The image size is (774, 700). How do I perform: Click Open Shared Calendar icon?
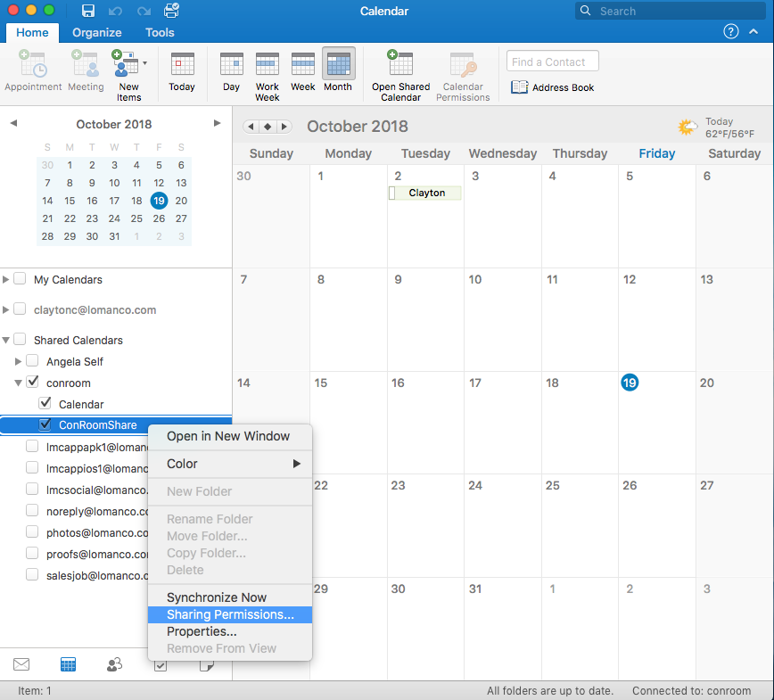(x=400, y=65)
